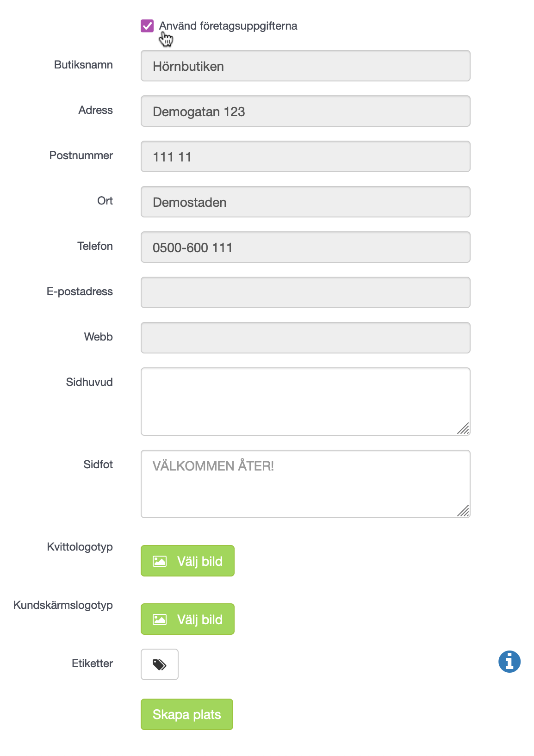The image size is (534, 756).
Task: Click the Butiksnamn field showing Hörnbutiken
Action: (x=305, y=66)
